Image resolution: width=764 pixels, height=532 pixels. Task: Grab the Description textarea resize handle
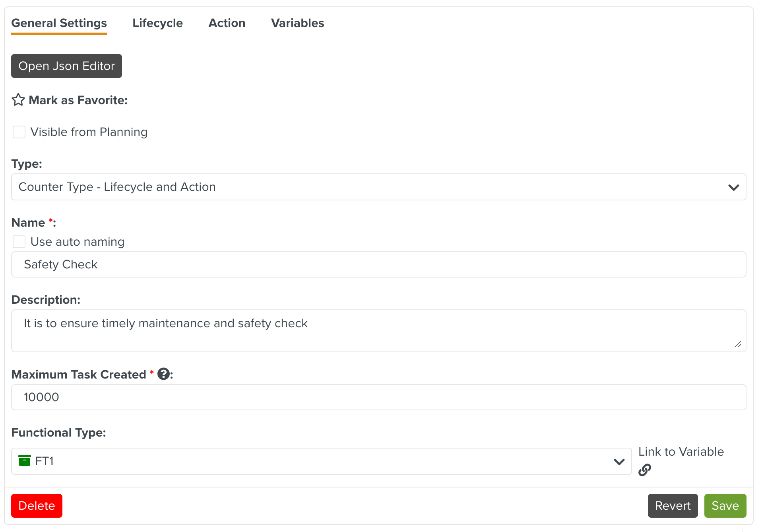(x=738, y=344)
